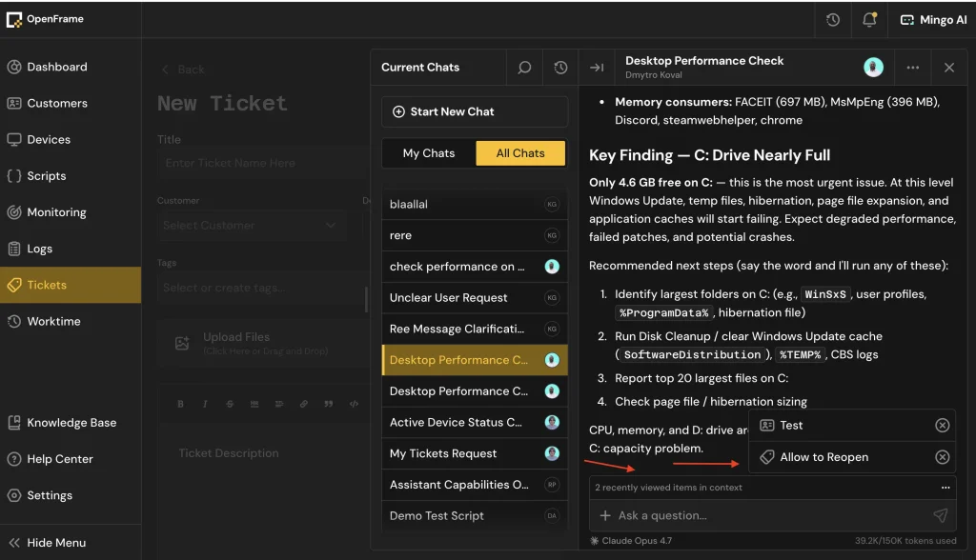The height and width of the screenshot is (560, 976).
Task: Click Dmytro Koval avatar in chat header
Action: coord(873,68)
